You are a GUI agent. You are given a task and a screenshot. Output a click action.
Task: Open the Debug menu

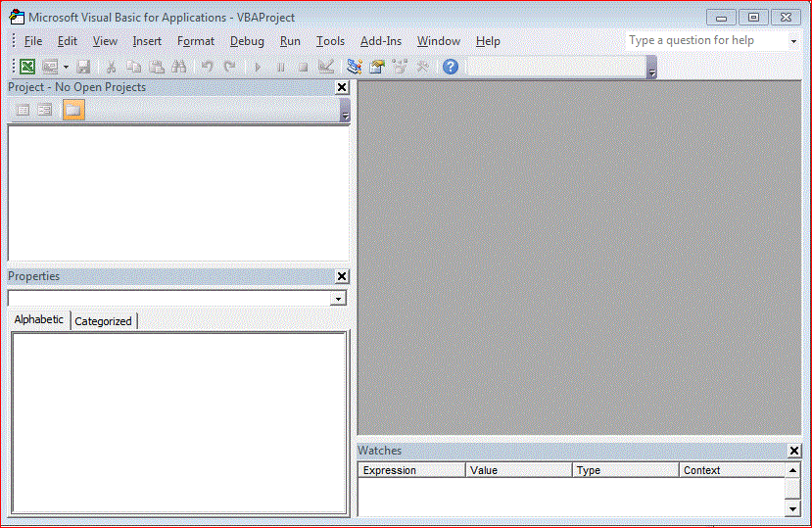[x=247, y=41]
